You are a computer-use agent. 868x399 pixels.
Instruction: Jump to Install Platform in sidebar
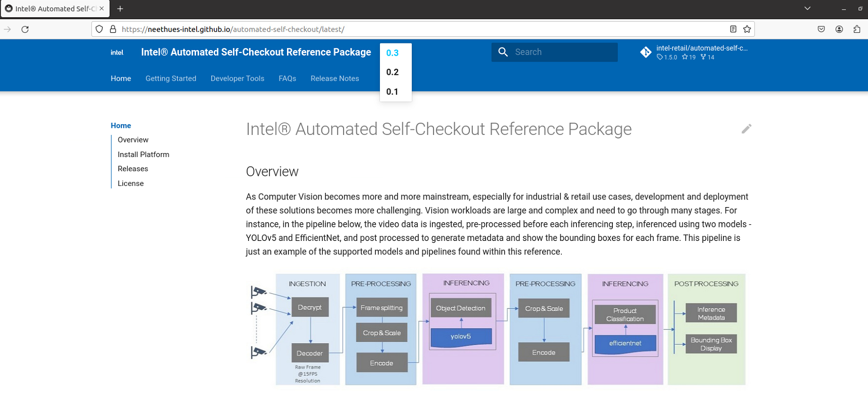143,155
